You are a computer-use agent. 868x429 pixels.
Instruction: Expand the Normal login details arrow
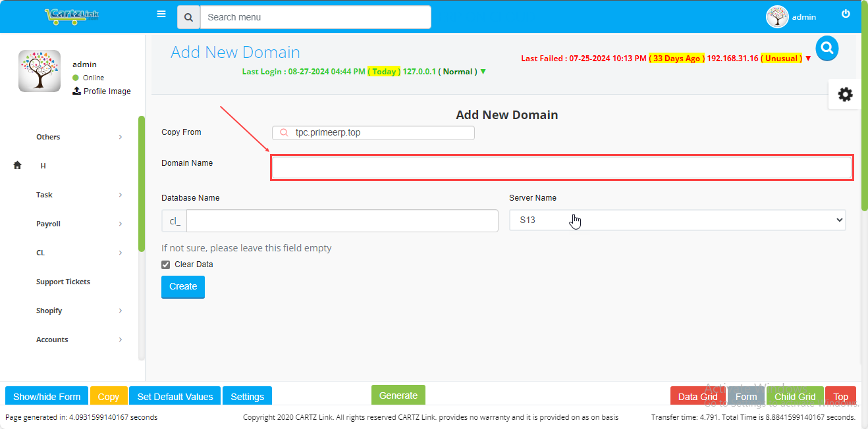point(483,71)
